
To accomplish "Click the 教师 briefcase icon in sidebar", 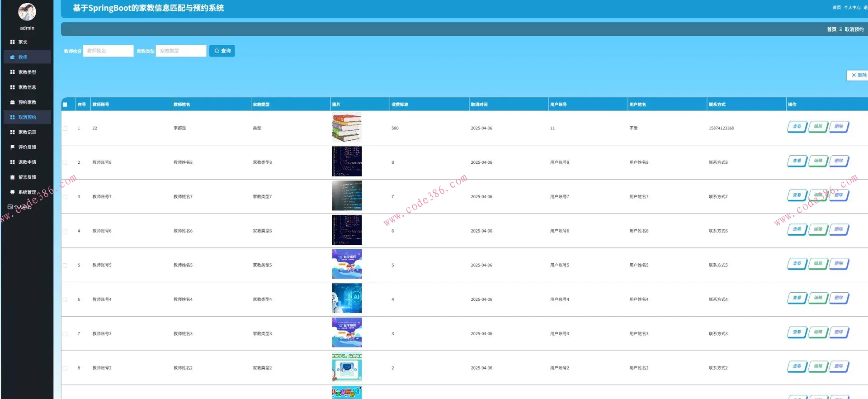I will click(13, 57).
